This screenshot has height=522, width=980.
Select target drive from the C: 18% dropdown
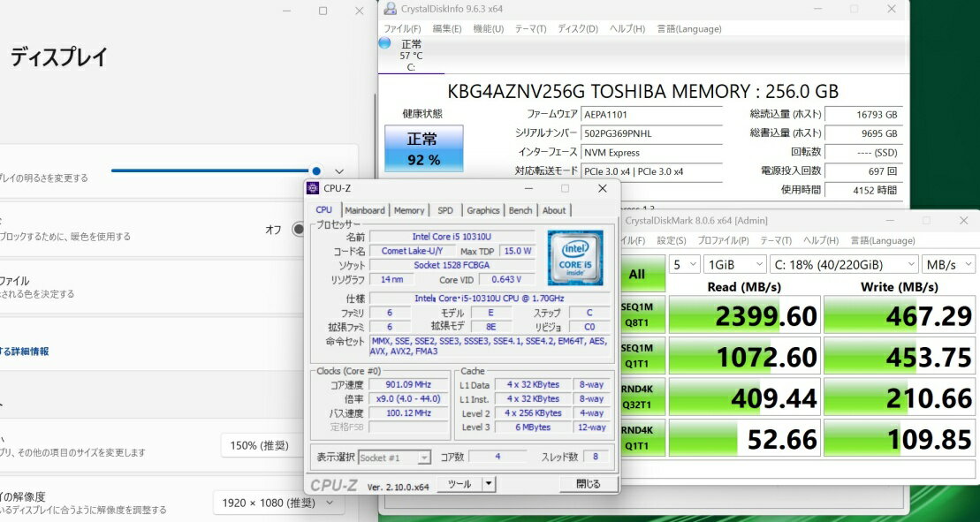tap(844, 264)
